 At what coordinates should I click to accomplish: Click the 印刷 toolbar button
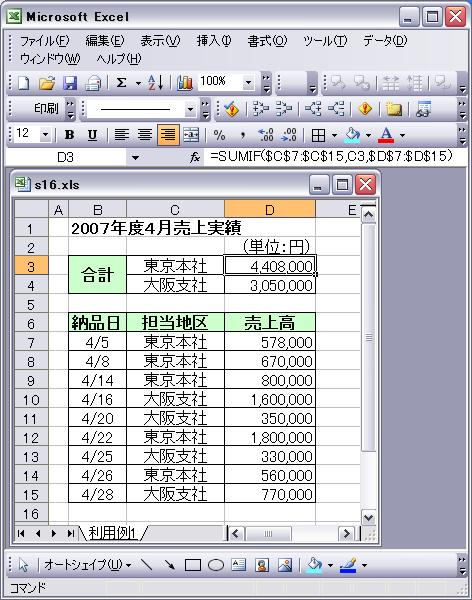click(x=46, y=109)
